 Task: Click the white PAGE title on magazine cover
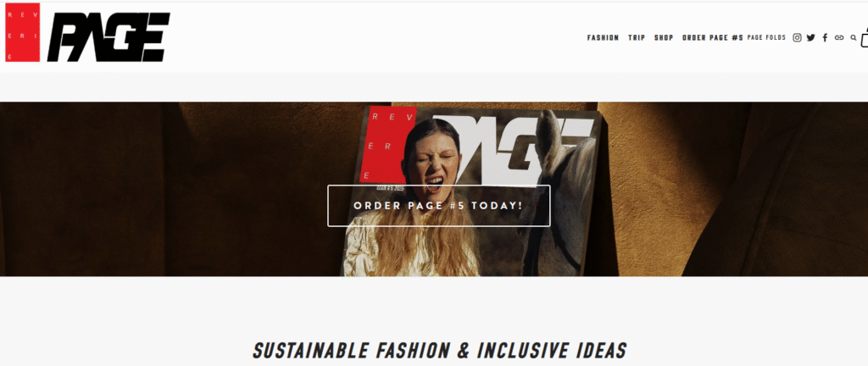(512, 149)
